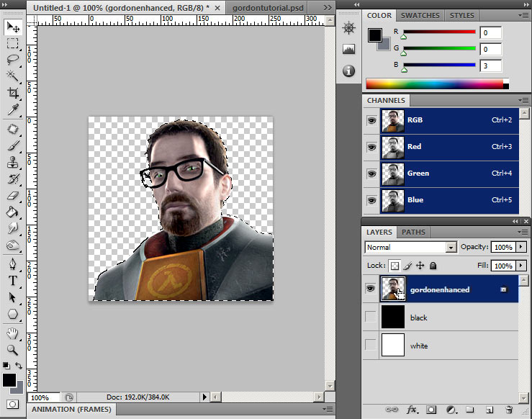Click the B value input field
Viewport: 532px width, 419px height.
491,66
